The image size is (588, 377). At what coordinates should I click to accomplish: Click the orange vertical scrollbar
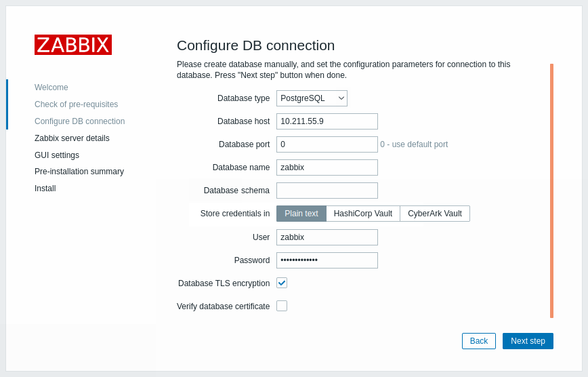tap(551, 191)
